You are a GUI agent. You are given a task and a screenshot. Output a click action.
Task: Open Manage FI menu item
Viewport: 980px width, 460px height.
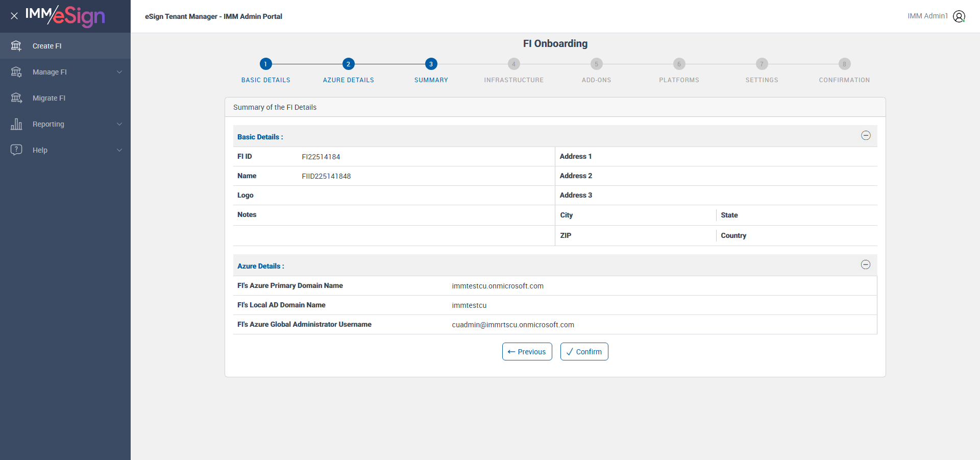pos(65,72)
